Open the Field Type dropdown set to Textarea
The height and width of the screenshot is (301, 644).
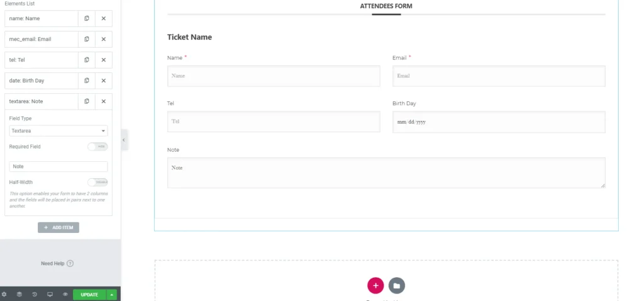[58, 131]
